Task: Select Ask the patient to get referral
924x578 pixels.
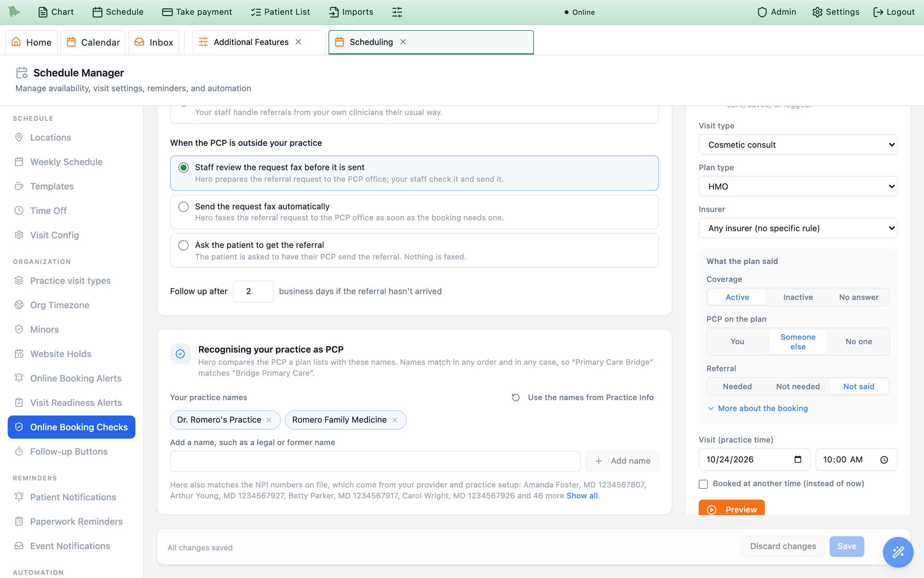Action: (x=414, y=250)
